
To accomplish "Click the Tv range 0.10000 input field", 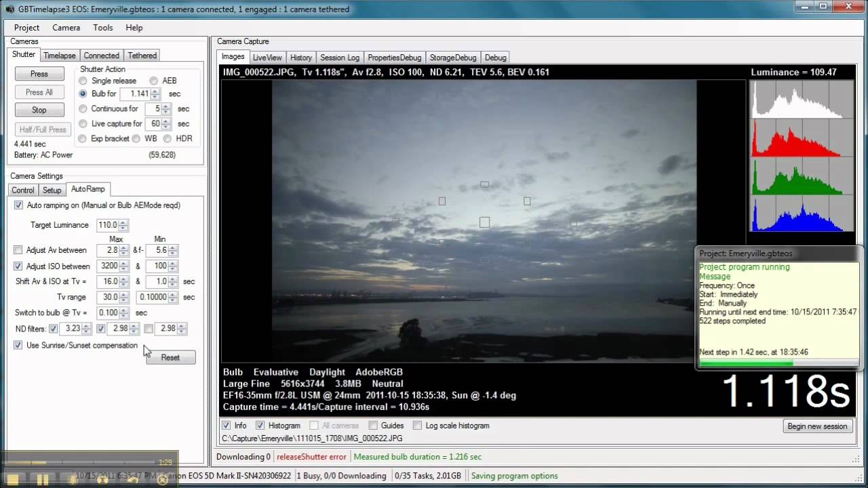I will click(153, 298).
